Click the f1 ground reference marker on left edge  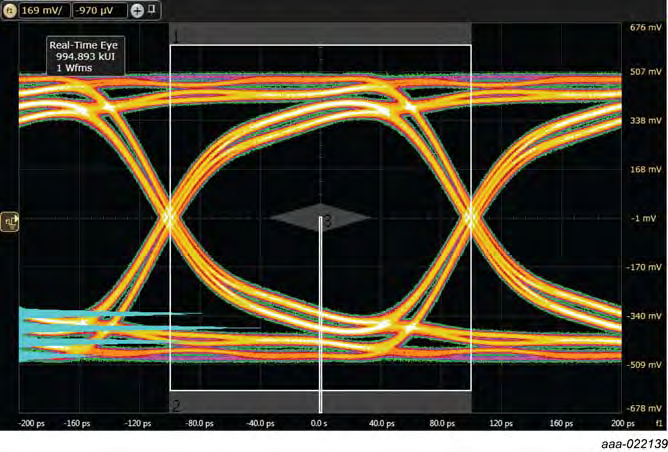point(10,218)
